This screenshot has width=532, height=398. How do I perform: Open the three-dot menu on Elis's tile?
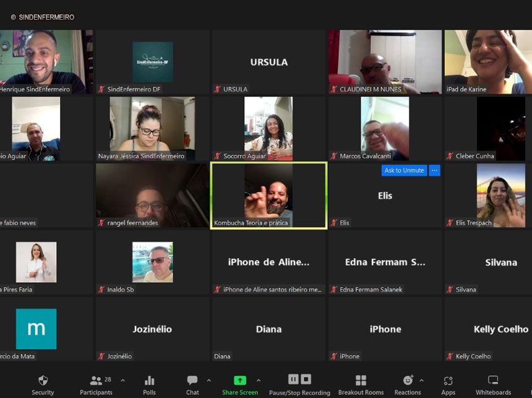(x=434, y=170)
